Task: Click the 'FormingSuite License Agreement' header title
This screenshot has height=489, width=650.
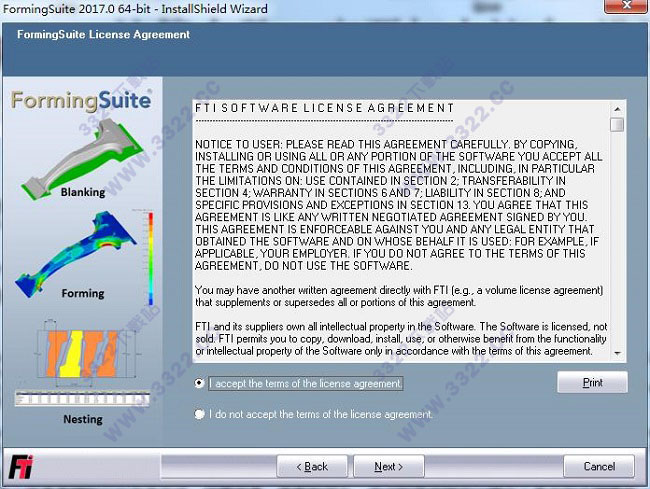Action: click(x=103, y=34)
